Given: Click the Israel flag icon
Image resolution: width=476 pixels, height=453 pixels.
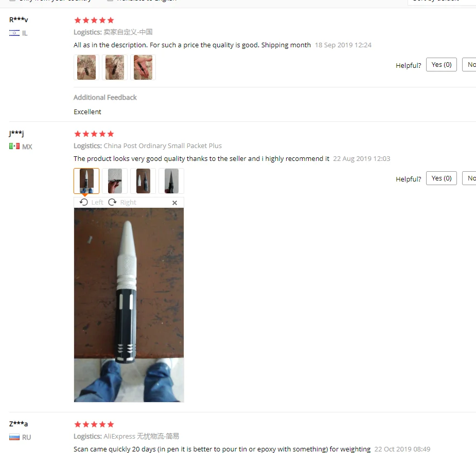Looking at the screenshot, I should [x=14, y=33].
